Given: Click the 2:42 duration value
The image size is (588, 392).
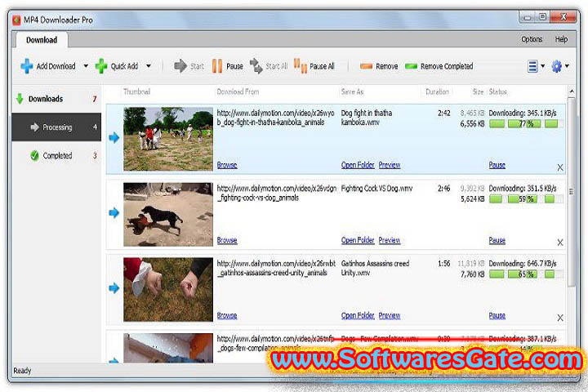Looking at the screenshot, I should tap(444, 113).
